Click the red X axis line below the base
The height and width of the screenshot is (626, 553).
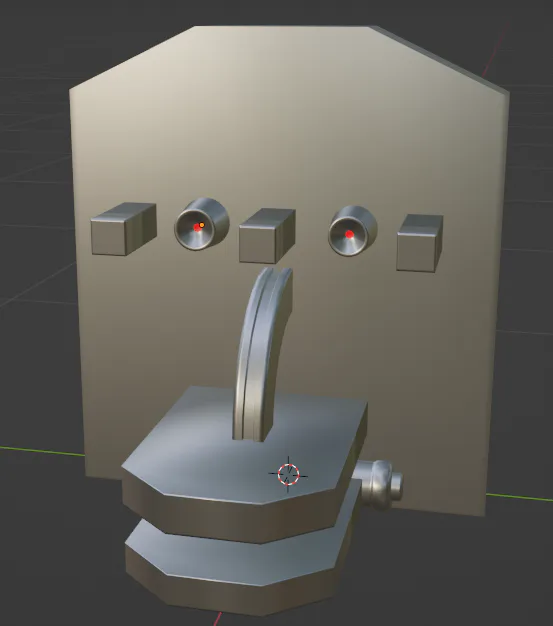click(x=218, y=618)
